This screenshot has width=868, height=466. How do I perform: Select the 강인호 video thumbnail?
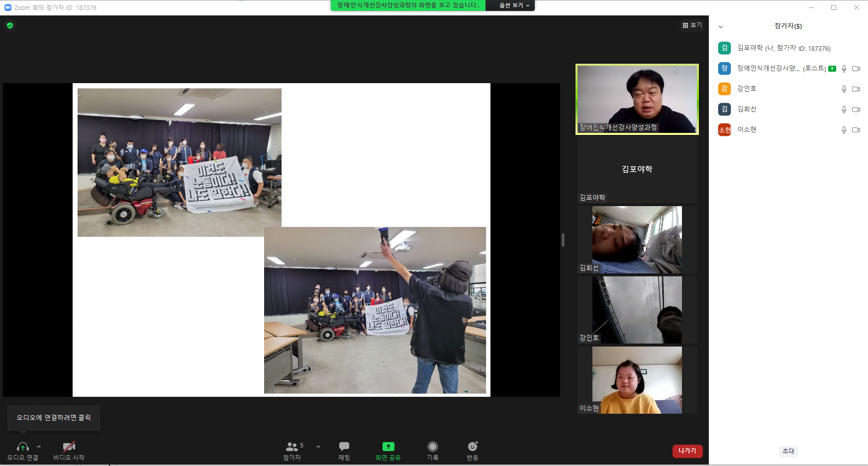[637, 310]
